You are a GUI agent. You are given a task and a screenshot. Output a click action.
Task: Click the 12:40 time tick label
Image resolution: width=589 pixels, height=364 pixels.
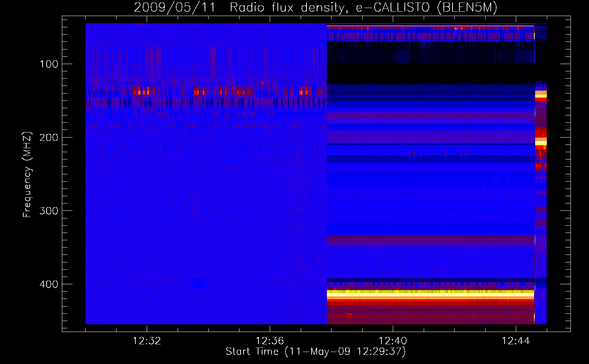[393, 341]
